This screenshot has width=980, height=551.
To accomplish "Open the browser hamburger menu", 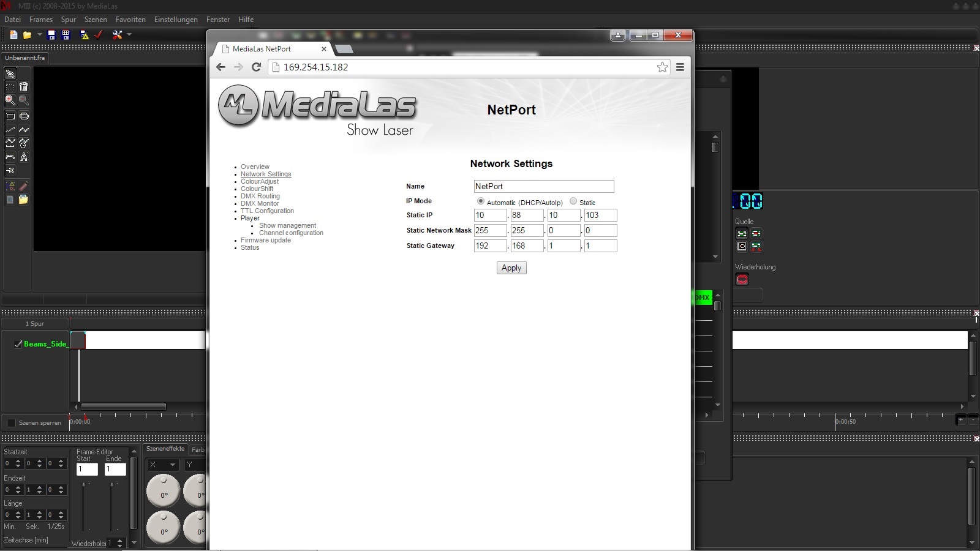I will pyautogui.click(x=680, y=67).
